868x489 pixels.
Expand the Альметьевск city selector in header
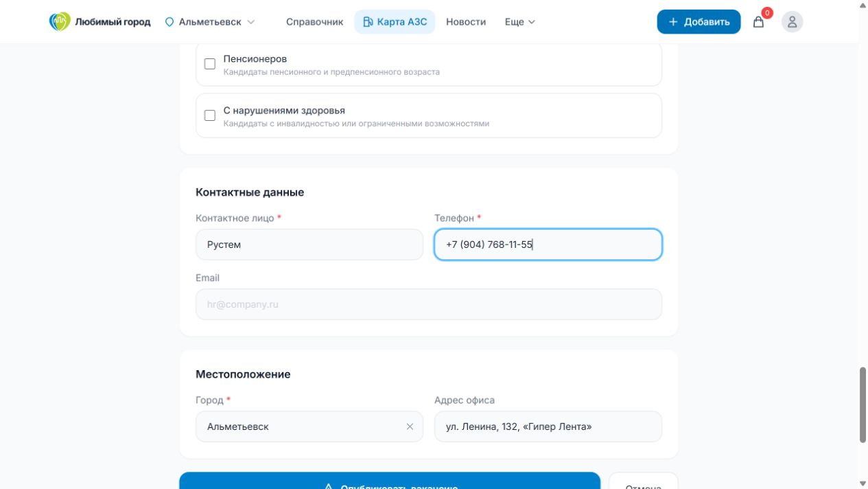click(210, 22)
